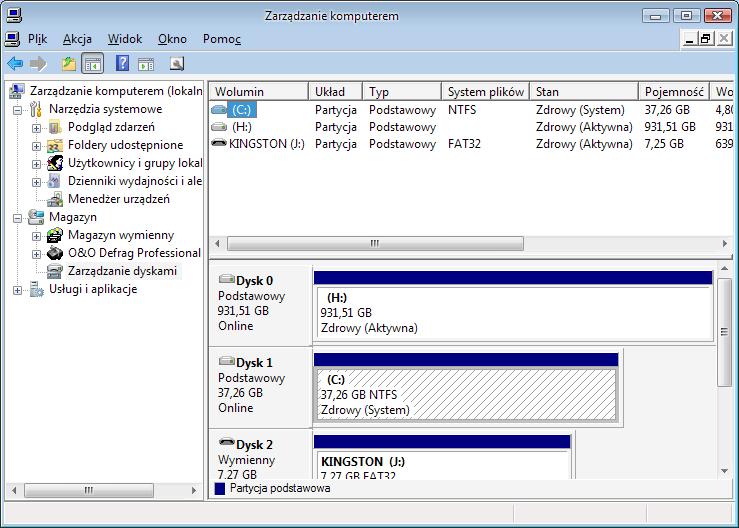The height and width of the screenshot is (528, 739).
Task: Sort by the Typ column header
Action: (x=402, y=91)
